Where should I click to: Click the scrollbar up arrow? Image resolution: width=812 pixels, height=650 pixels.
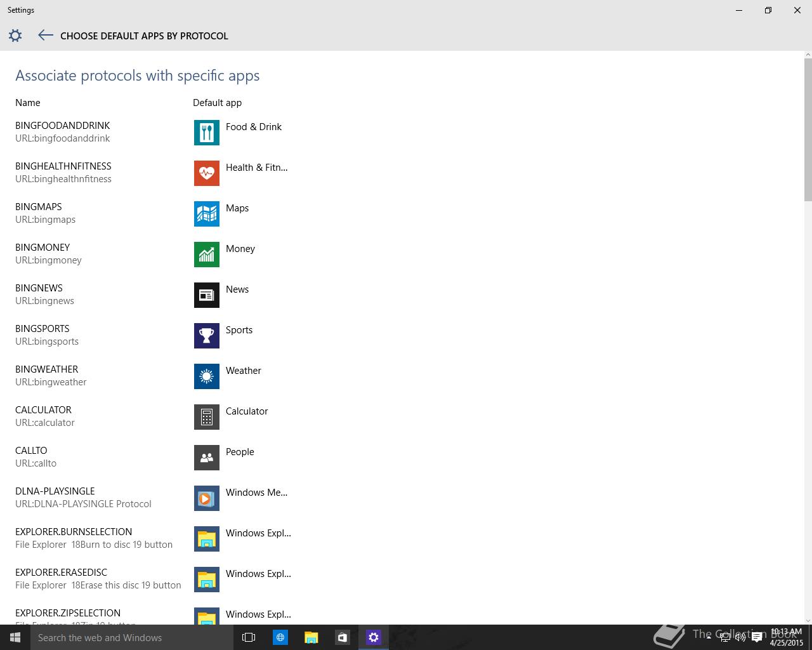808,55
